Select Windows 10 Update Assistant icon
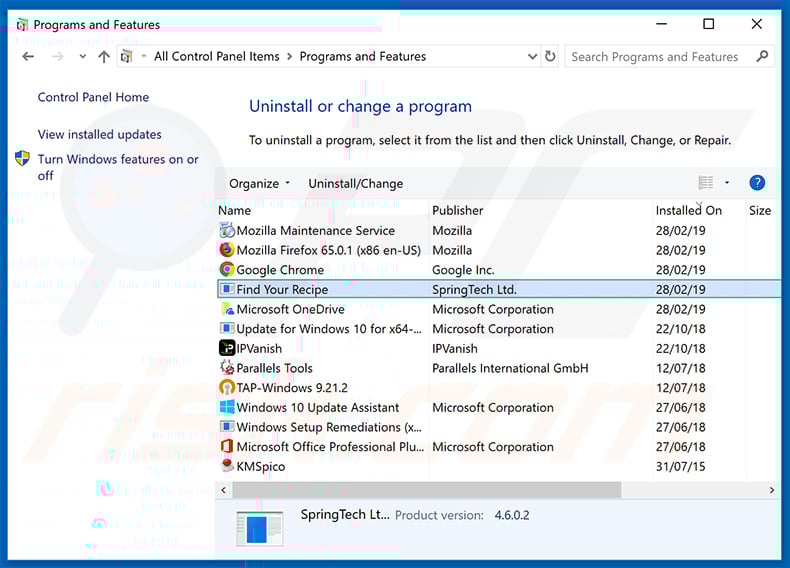 (227, 407)
